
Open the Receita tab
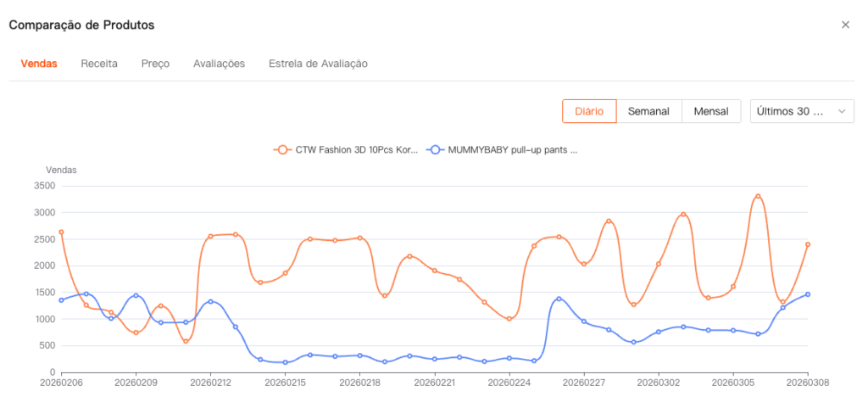tap(99, 64)
